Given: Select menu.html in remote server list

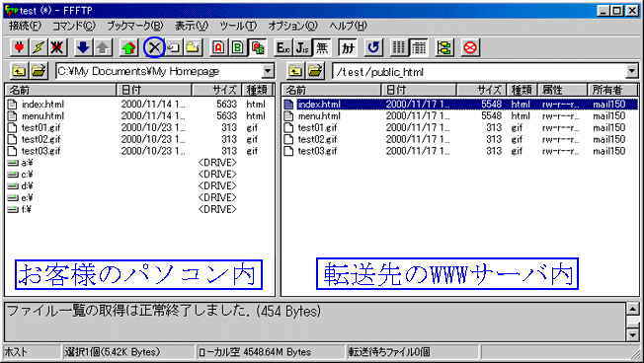Looking at the screenshot, I should (x=319, y=116).
